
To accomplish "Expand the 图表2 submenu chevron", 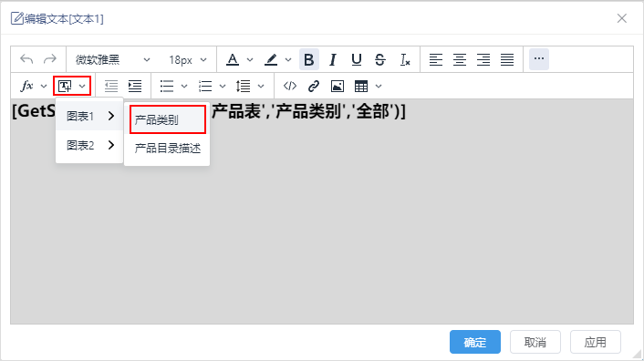I will (111, 145).
